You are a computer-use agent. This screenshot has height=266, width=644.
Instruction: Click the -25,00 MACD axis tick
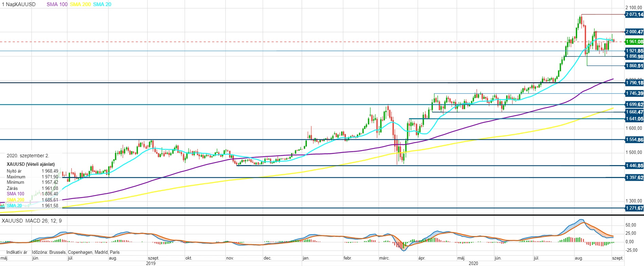(631, 250)
